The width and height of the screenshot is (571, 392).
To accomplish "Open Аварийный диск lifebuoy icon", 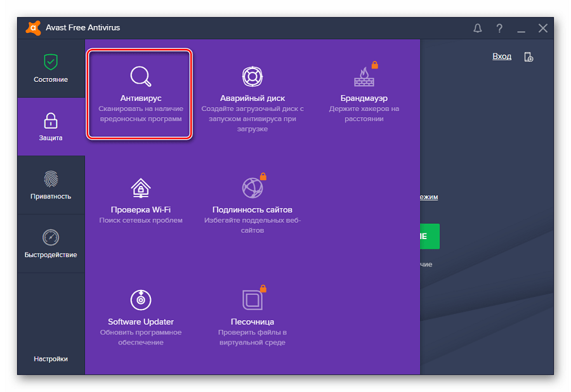I will click(x=252, y=77).
